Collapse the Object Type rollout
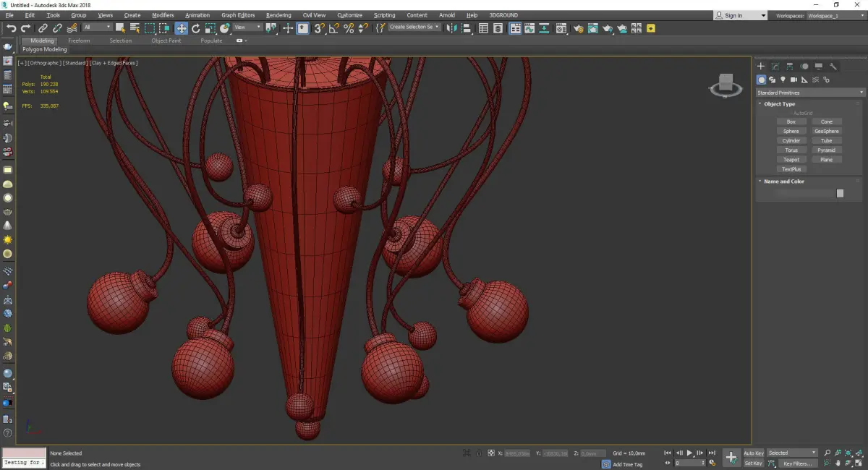The width and height of the screenshot is (868, 470). 779,104
